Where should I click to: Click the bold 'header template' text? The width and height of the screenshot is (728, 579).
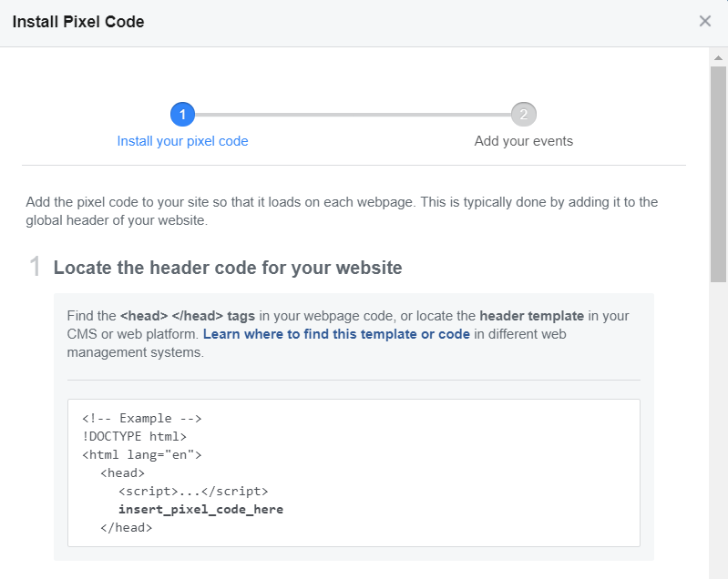[x=531, y=316]
